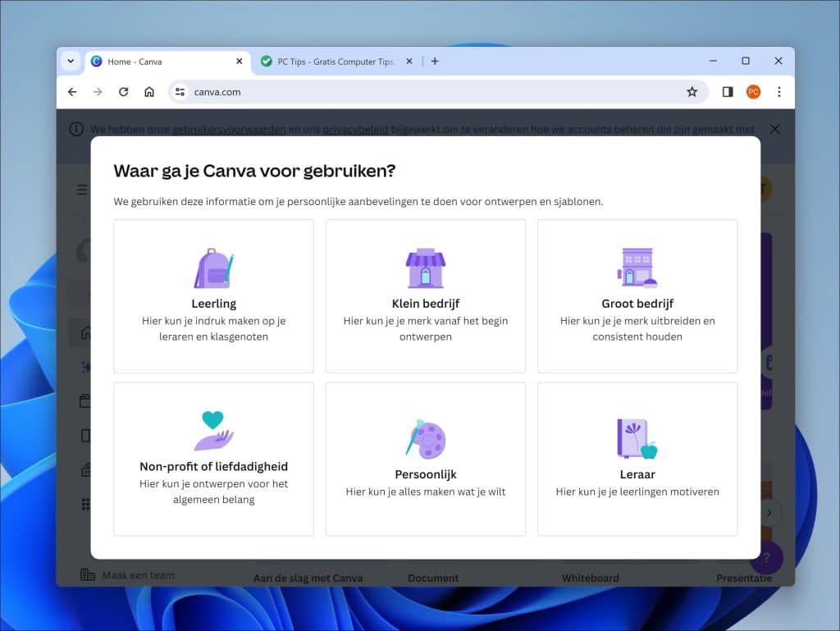Viewport: 840px width, 631px height.
Task: Choose the Leraar heading
Action: pos(637,474)
